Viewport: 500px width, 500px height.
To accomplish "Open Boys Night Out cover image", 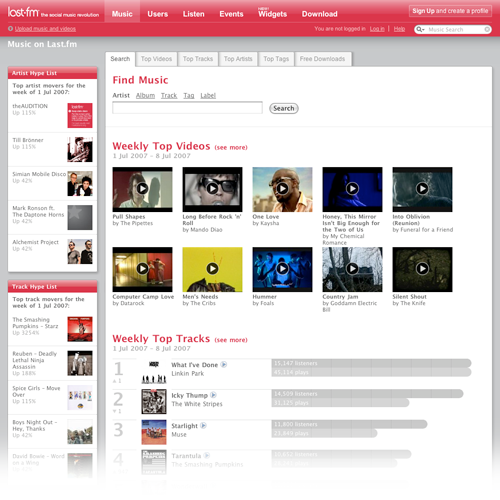I will click(80, 432).
